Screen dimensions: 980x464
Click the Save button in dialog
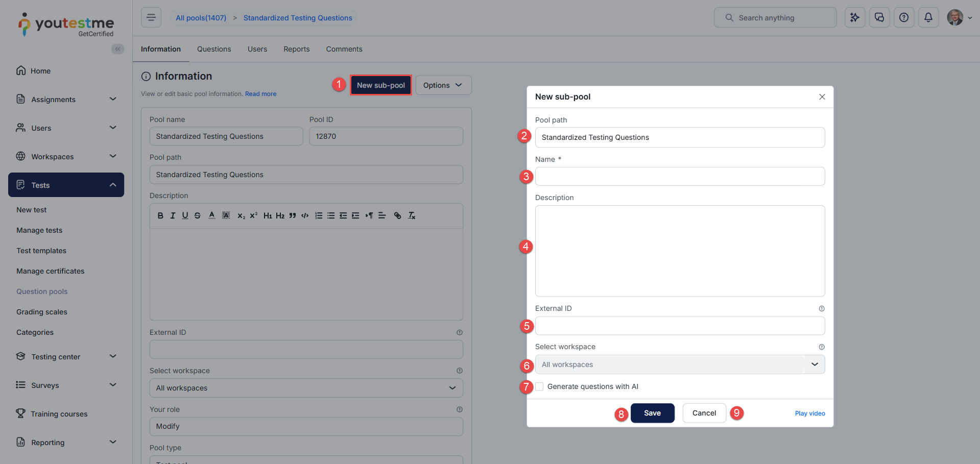[x=652, y=413]
